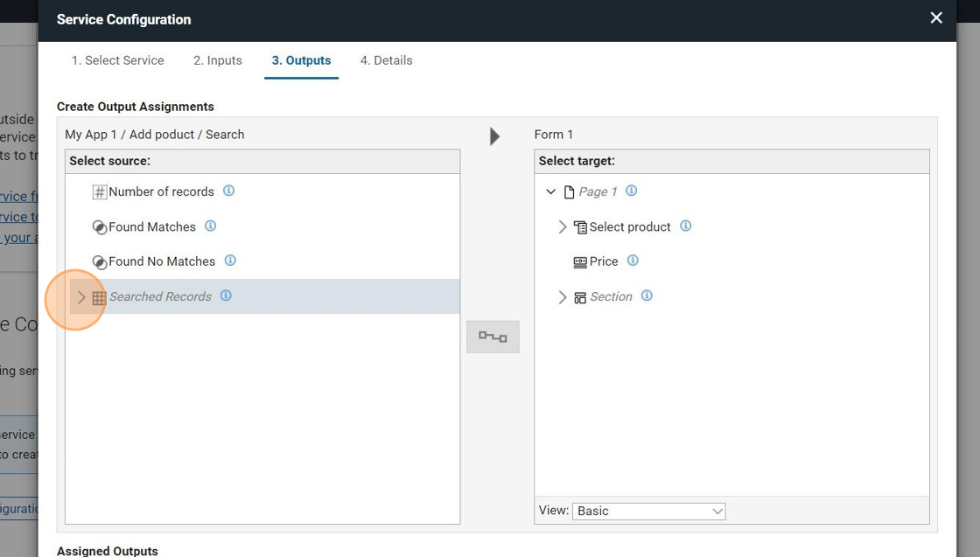Screen dimensions: 980x557
Task: Expand the Select product node
Action: point(563,226)
